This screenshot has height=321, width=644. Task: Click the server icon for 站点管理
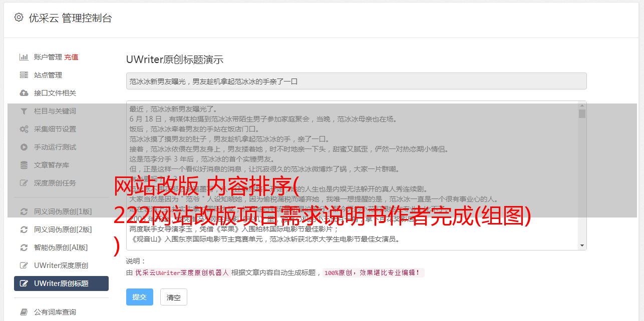click(x=24, y=75)
